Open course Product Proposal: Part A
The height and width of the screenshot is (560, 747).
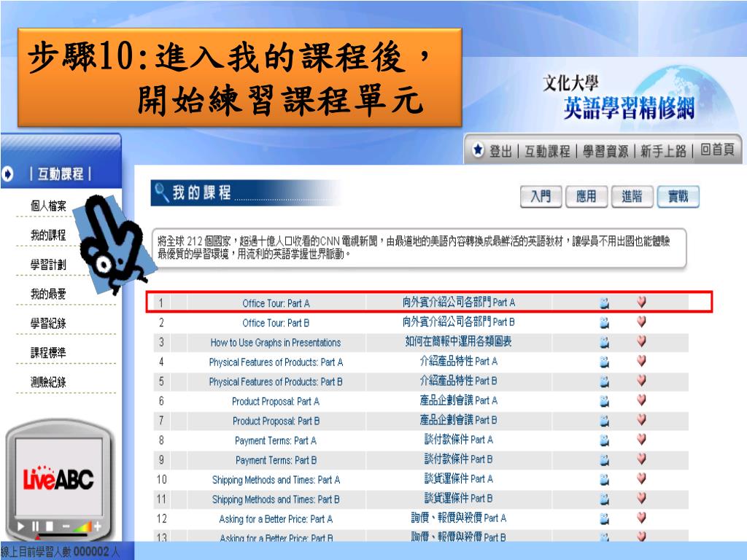(276, 402)
